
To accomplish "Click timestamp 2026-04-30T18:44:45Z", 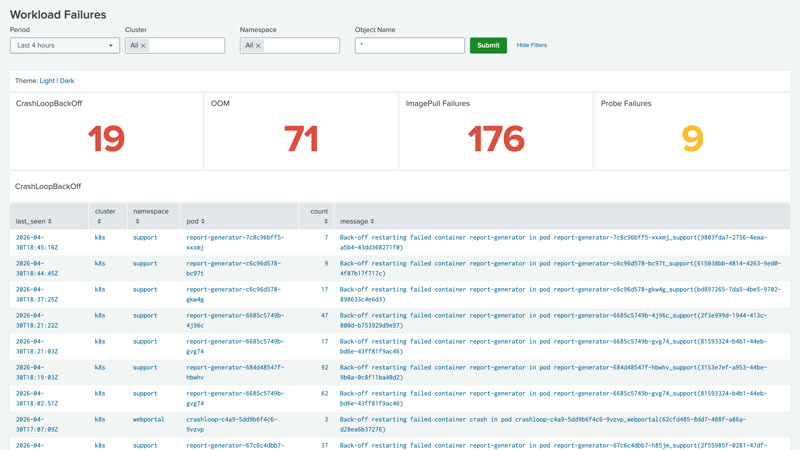I will click(37, 268).
